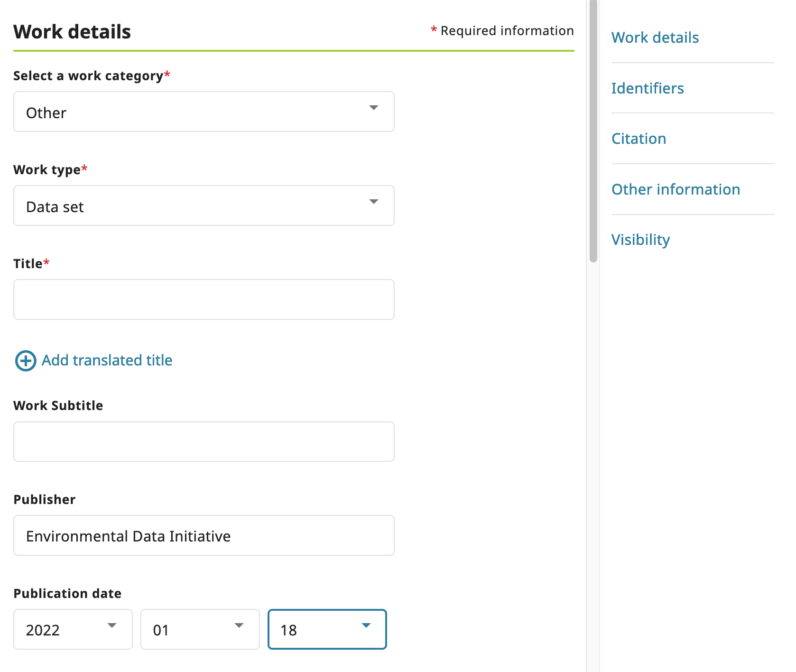Go to Visibility section in sidebar

(x=640, y=240)
